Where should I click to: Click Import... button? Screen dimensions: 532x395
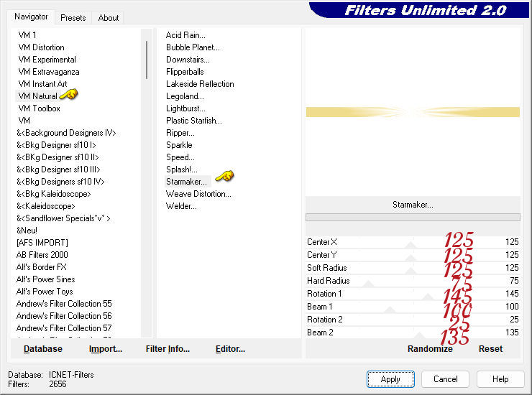(106, 348)
